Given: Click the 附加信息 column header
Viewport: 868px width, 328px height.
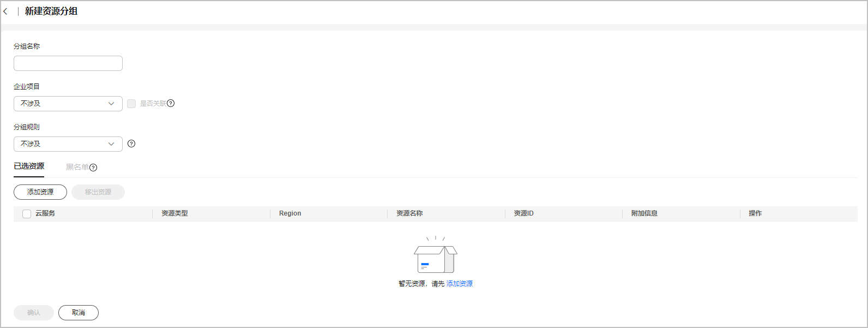Looking at the screenshot, I should tap(644, 213).
